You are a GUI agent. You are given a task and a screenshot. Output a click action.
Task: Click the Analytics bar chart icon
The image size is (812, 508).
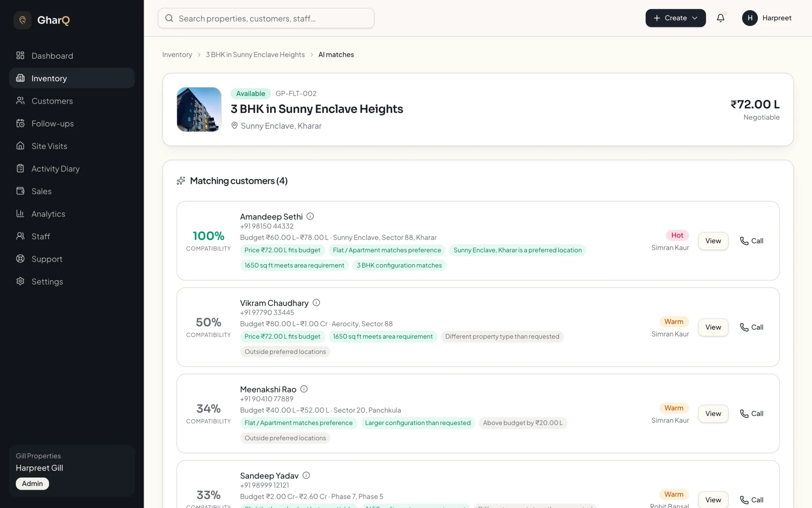[20, 213]
